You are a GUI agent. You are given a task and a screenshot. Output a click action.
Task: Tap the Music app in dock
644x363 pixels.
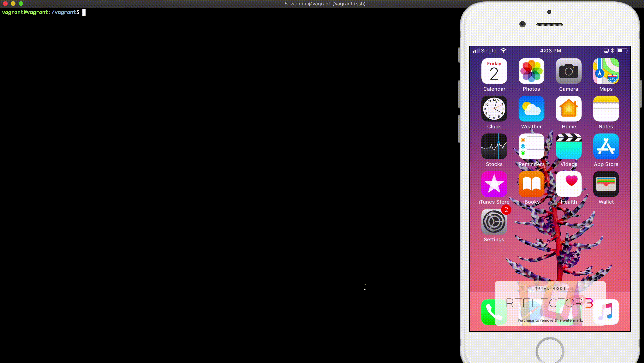607,312
